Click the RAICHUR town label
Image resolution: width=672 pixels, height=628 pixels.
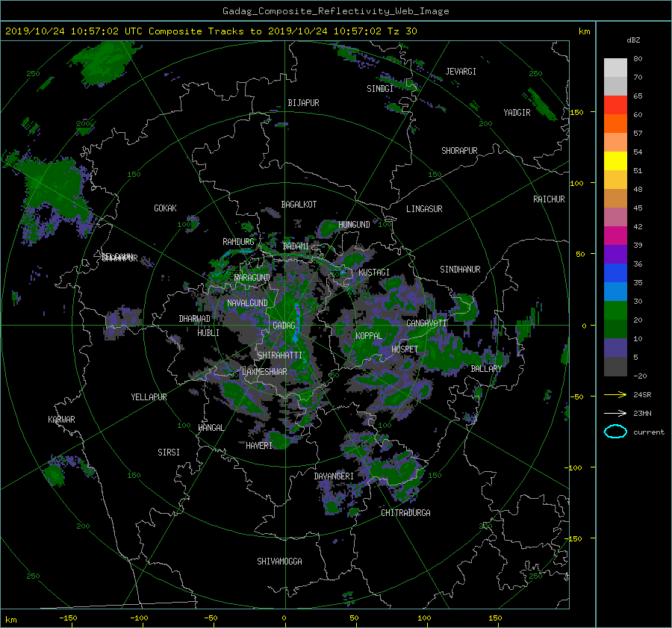click(x=549, y=199)
